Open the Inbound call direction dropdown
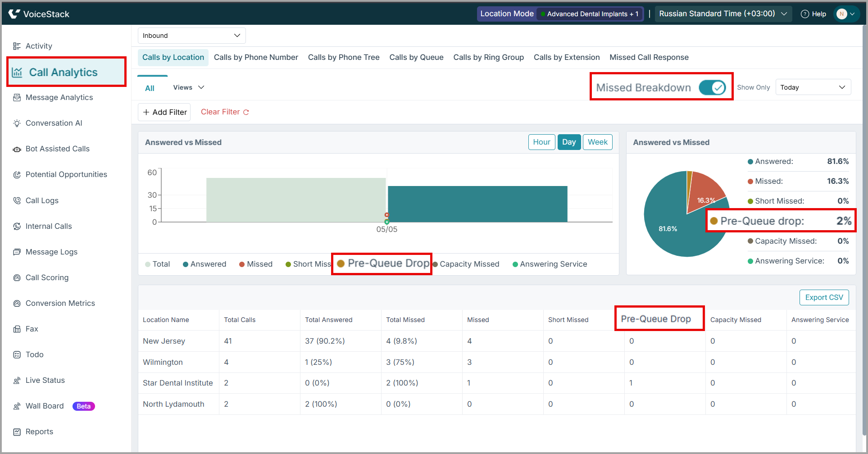This screenshot has width=868, height=454. click(192, 36)
